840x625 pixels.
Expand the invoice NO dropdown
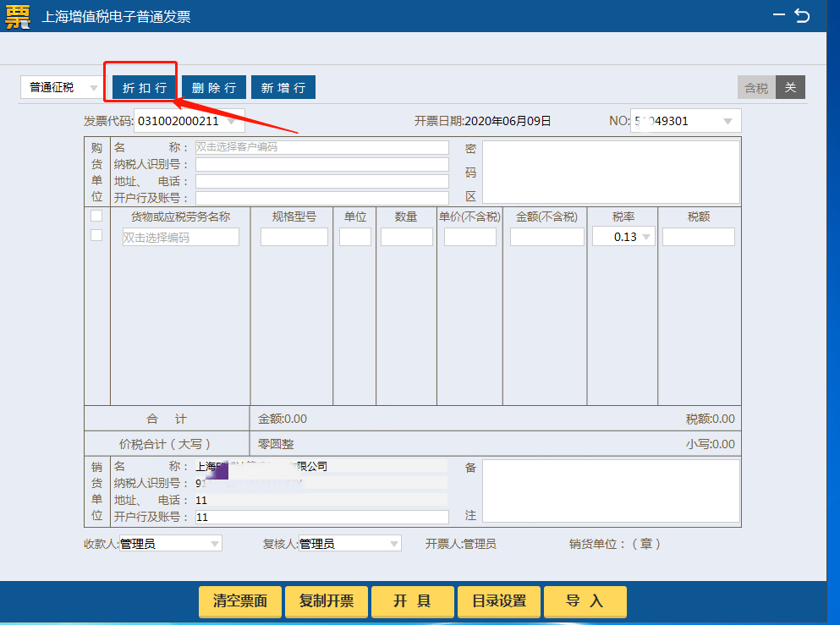point(727,121)
